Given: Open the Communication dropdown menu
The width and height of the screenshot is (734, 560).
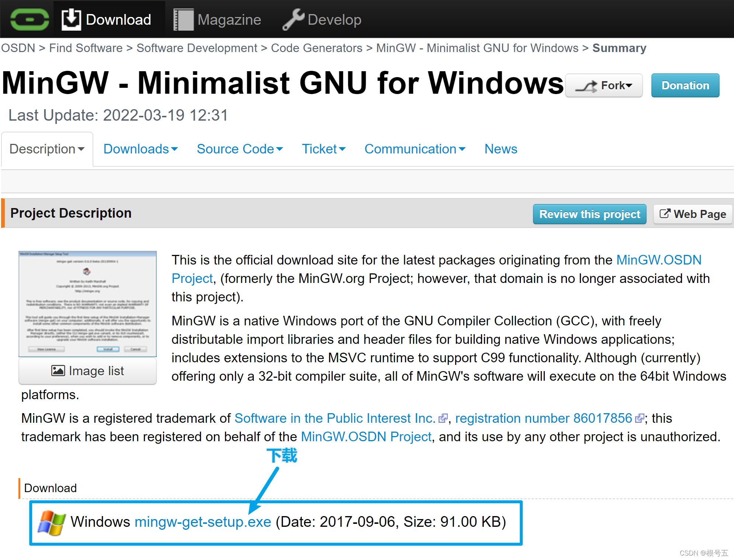Looking at the screenshot, I should pos(415,149).
